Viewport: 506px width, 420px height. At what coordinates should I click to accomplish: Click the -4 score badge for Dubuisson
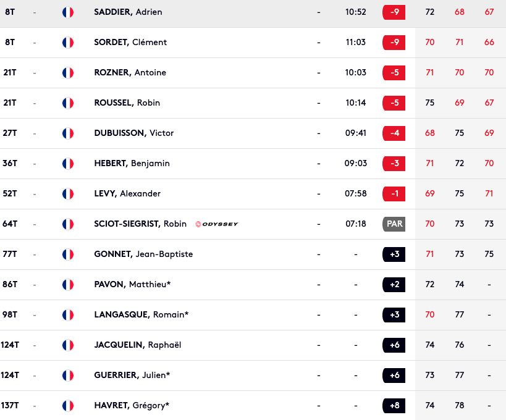pyautogui.click(x=394, y=133)
